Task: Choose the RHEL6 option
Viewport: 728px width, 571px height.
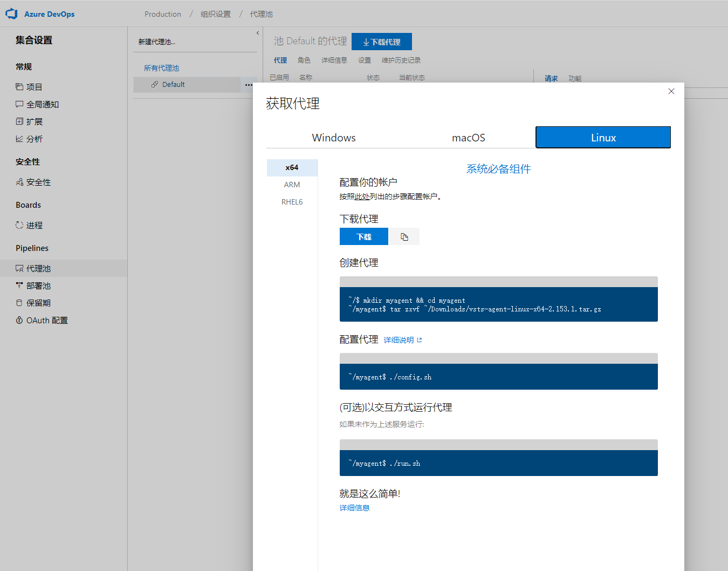Action: (292, 202)
